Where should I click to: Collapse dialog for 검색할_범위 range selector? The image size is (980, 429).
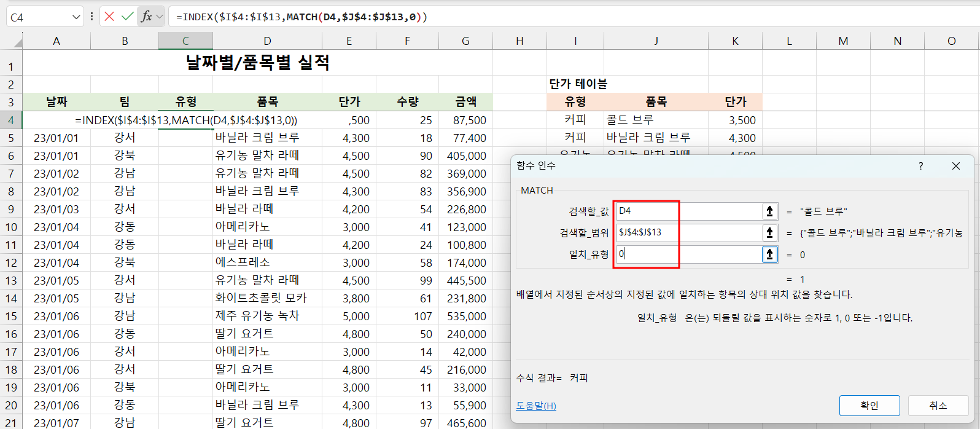coord(769,233)
